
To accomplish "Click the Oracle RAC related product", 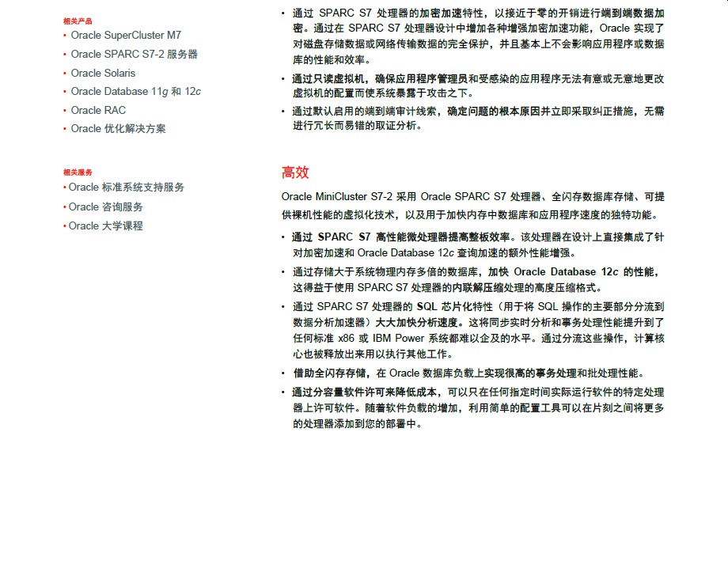I will pyautogui.click(x=98, y=110).
